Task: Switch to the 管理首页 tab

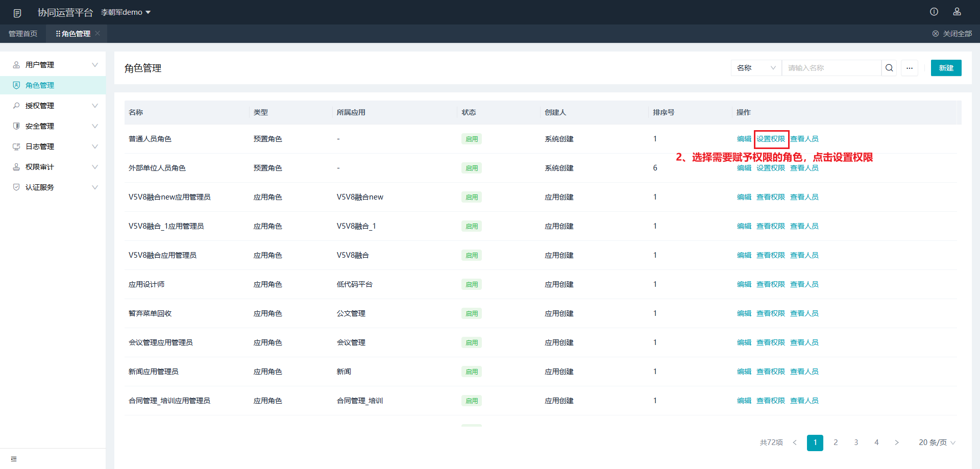Action: (x=23, y=34)
